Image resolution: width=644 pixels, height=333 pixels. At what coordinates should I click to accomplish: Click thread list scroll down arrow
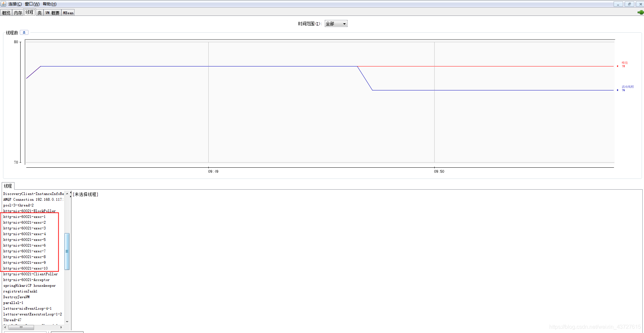coord(67,322)
